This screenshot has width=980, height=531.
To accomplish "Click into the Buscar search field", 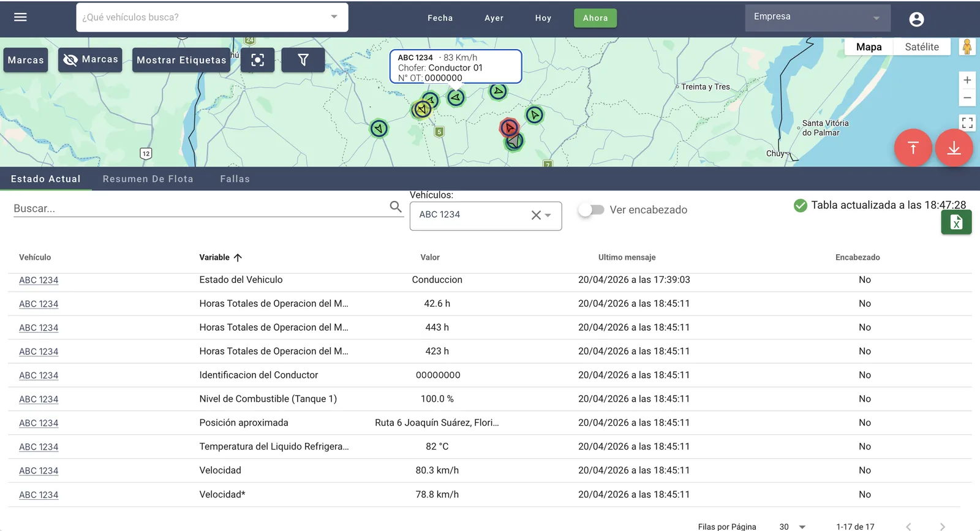I will point(200,208).
